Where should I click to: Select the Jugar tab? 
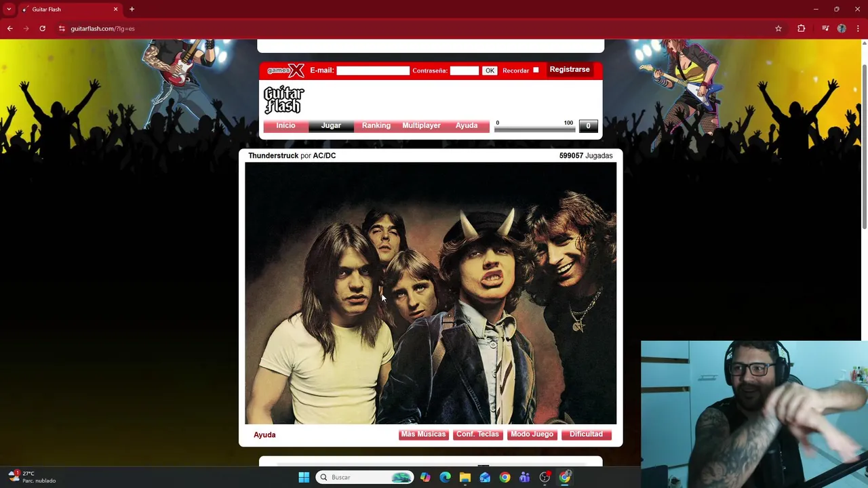pyautogui.click(x=331, y=125)
